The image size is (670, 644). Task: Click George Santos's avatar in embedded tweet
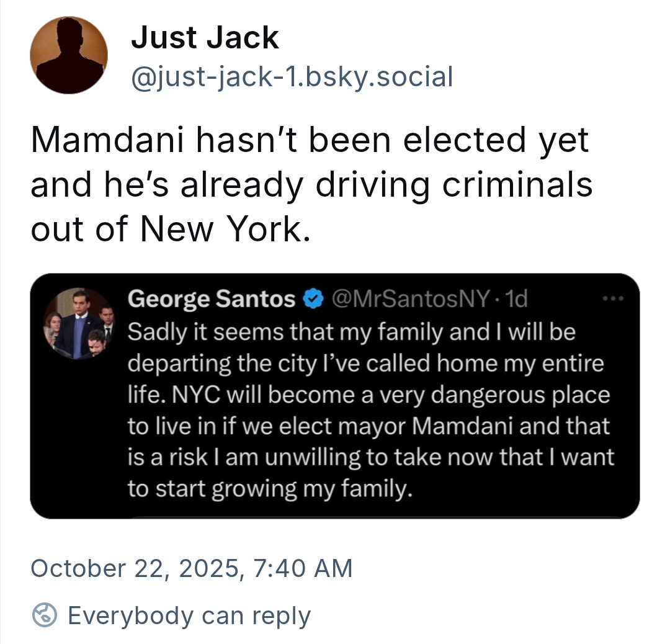click(78, 323)
